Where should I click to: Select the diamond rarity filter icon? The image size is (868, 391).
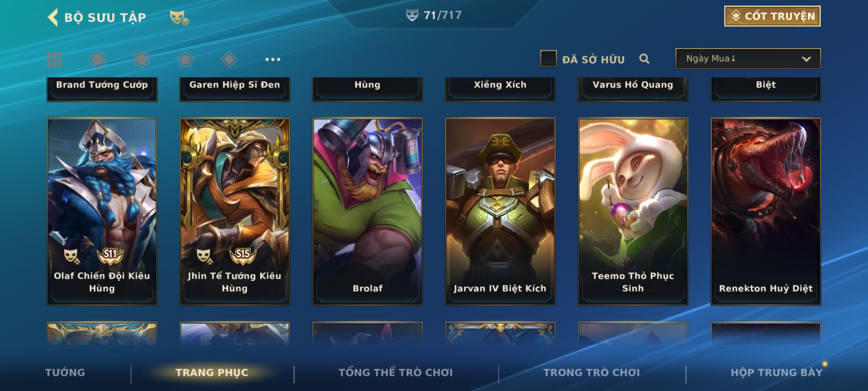point(229,59)
